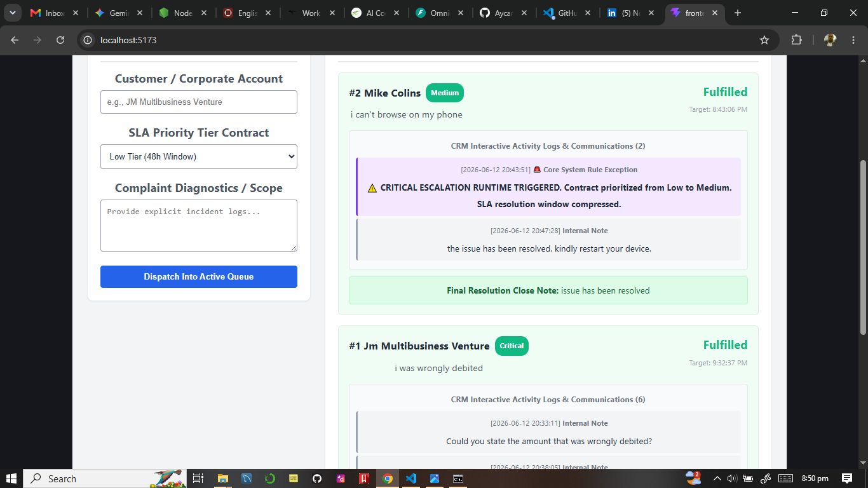
Task: Open the Chrome three-dot menu
Action: pos(853,40)
